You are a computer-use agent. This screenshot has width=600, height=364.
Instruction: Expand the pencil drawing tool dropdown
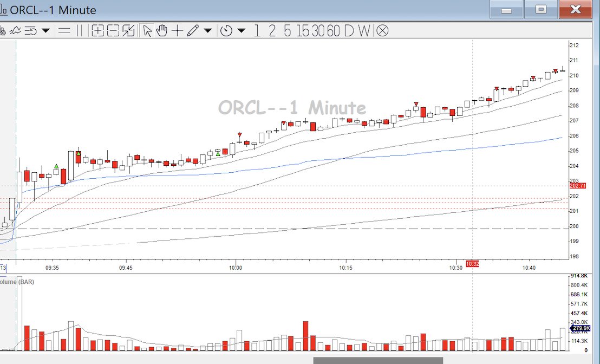(208, 30)
